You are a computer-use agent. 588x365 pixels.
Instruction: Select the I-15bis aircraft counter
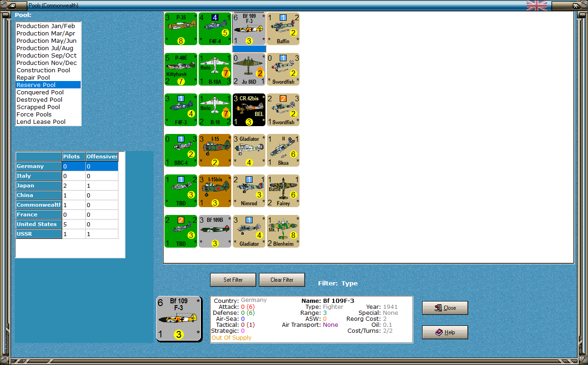coord(215,191)
